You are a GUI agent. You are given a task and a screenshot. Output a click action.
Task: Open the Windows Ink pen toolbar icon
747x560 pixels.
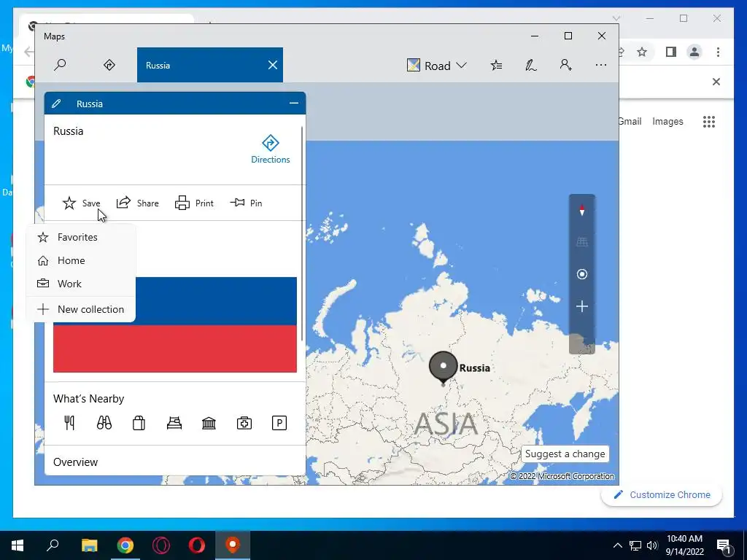click(531, 65)
